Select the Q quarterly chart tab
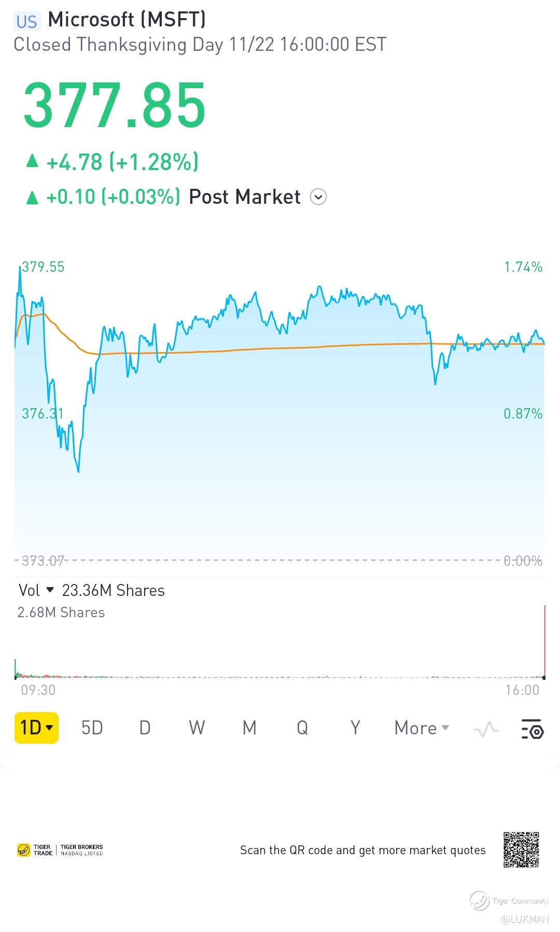The width and height of the screenshot is (560, 932). (302, 728)
